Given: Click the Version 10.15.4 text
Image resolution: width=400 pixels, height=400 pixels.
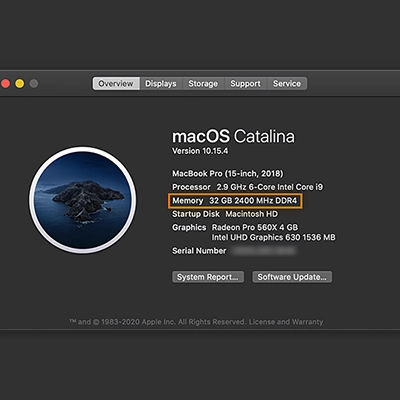Looking at the screenshot, I should [200, 151].
